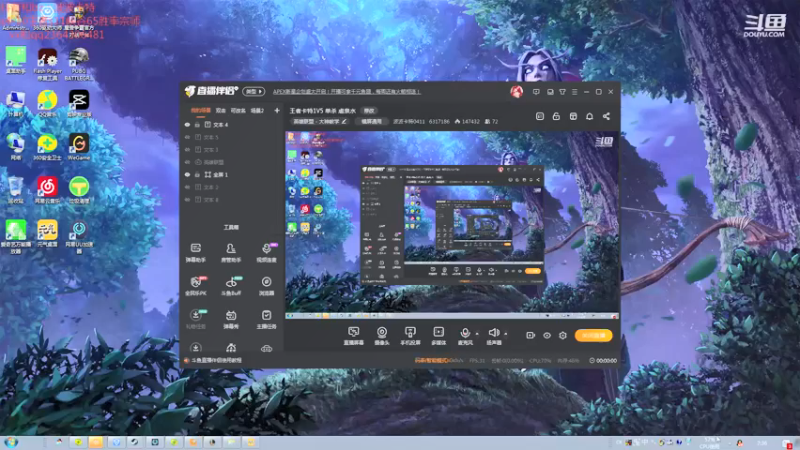Screen dimensions: 800x450
Task: Hide the 全屏 1 layer
Action: pos(187,174)
